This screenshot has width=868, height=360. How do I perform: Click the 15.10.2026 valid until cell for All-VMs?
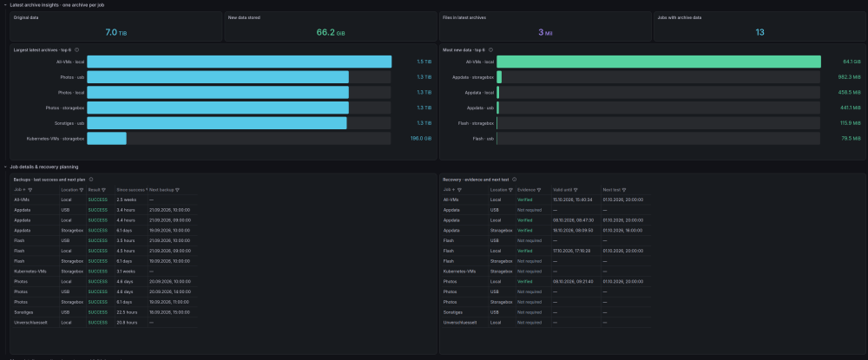coord(575,200)
